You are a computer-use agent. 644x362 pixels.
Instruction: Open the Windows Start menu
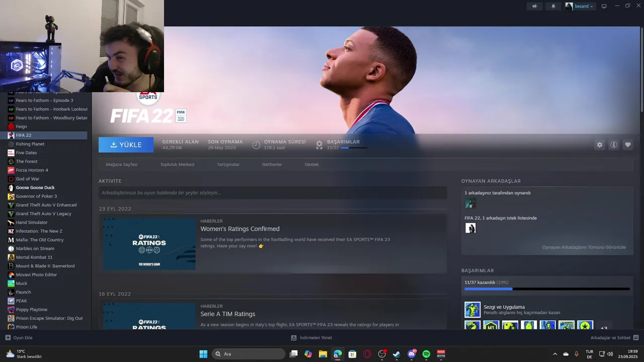[203, 354]
